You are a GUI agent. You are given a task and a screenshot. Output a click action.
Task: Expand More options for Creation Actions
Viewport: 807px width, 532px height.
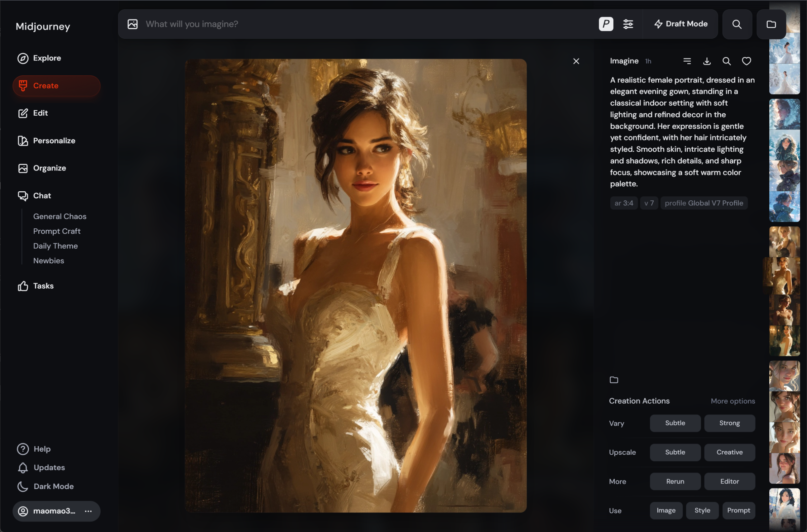coord(733,401)
